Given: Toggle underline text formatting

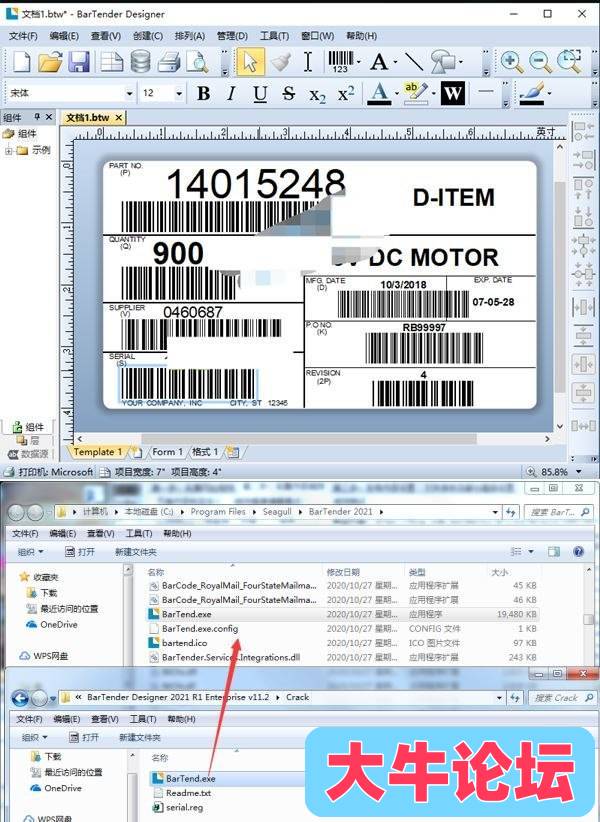Looking at the screenshot, I should click(260, 94).
